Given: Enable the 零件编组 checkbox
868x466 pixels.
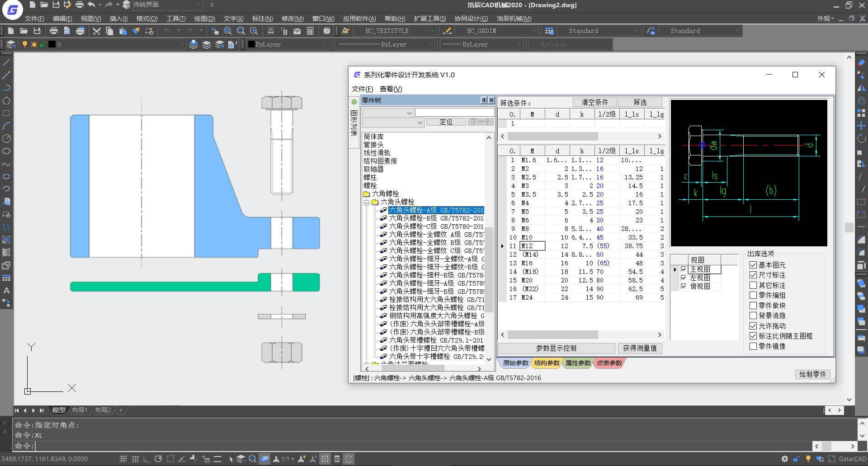Looking at the screenshot, I should tap(753, 295).
